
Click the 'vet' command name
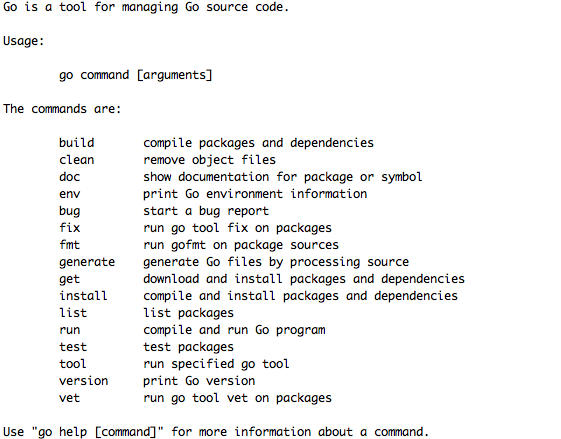coord(69,398)
